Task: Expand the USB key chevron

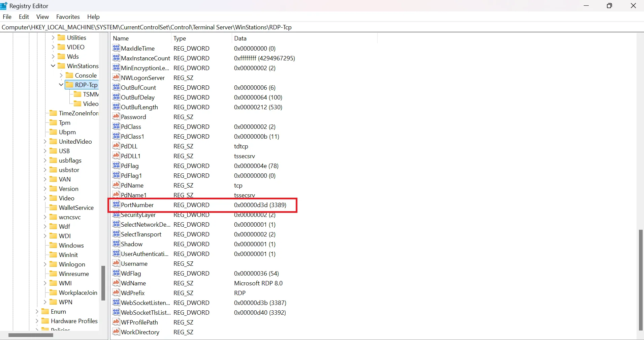Action: (x=45, y=151)
